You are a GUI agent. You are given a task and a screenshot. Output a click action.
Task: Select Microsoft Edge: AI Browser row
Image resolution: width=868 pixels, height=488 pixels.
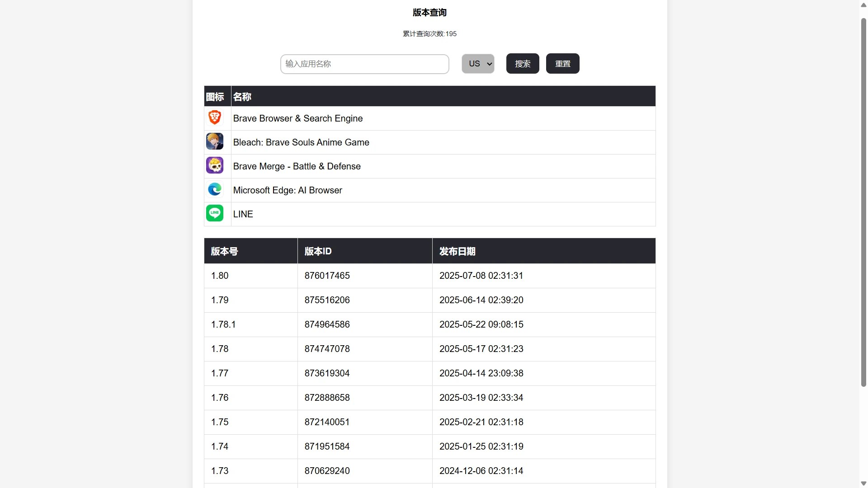point(288,190)
